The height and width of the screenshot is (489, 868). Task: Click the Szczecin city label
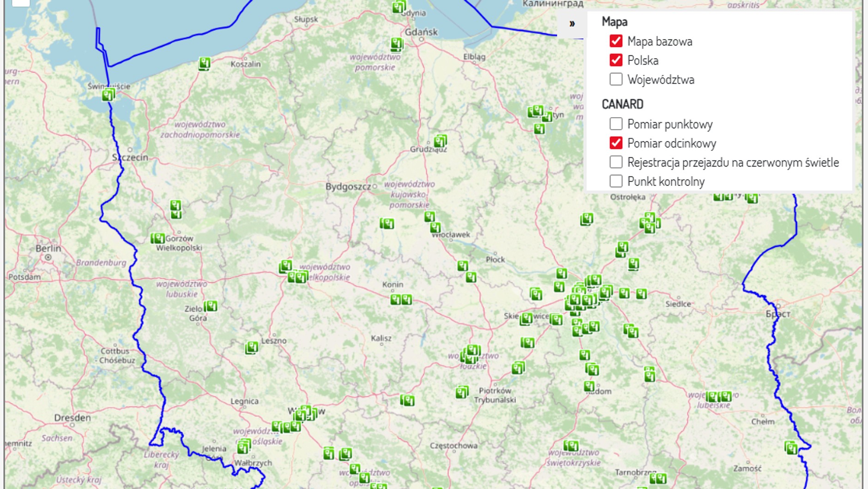[x=130, y=157]
